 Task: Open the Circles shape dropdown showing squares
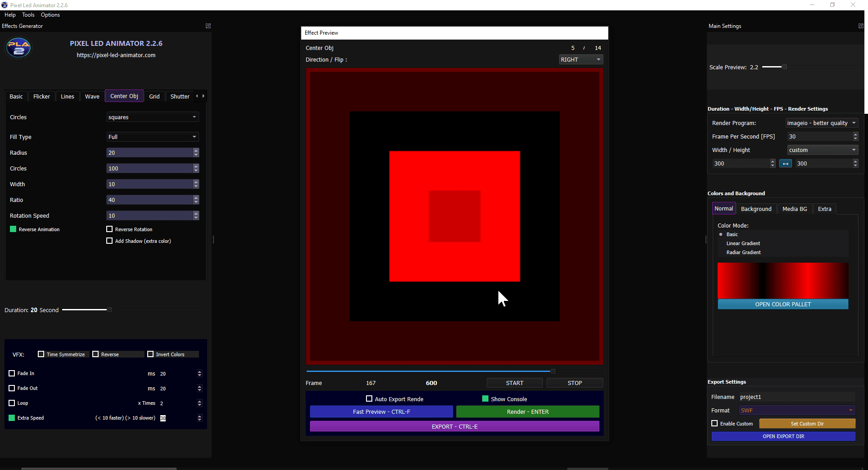[152, 117]
